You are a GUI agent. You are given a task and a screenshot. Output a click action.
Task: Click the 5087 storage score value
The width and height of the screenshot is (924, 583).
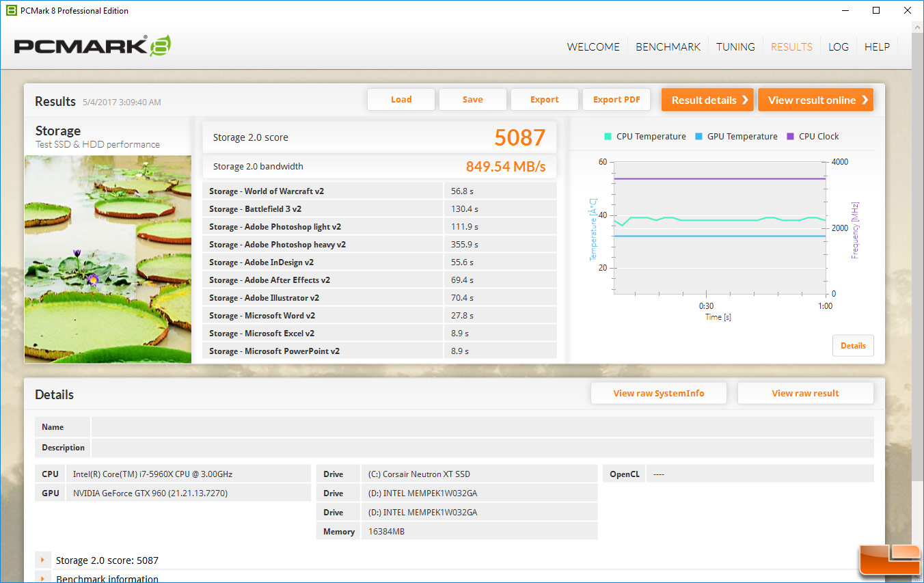pos(520,137)
